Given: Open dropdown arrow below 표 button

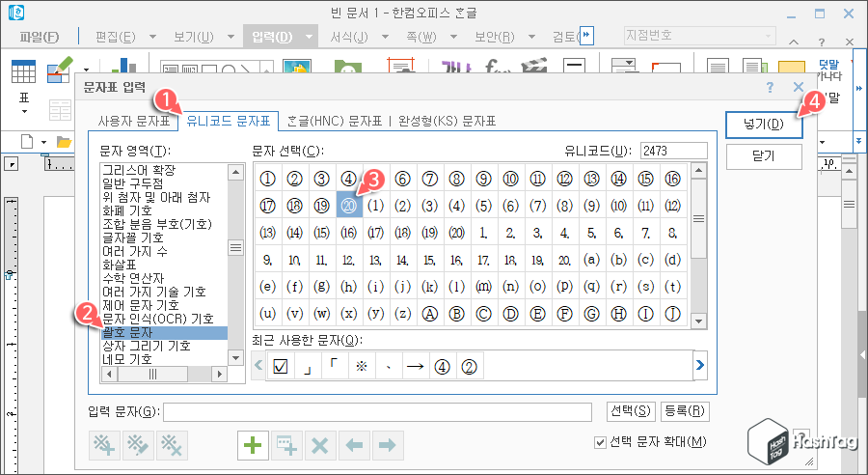Looking at the screenshot, I should click(24, 112).
